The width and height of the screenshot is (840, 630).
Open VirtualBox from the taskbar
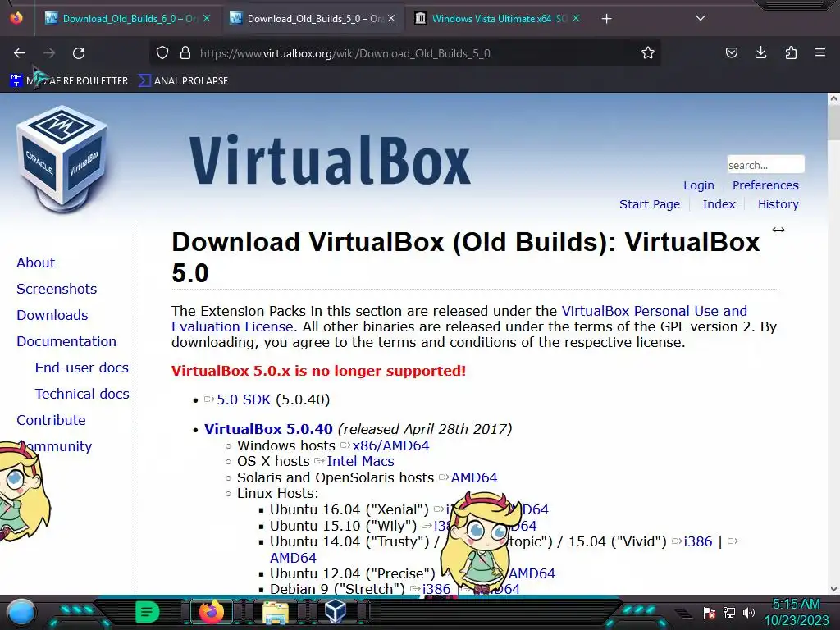[336, 612]
